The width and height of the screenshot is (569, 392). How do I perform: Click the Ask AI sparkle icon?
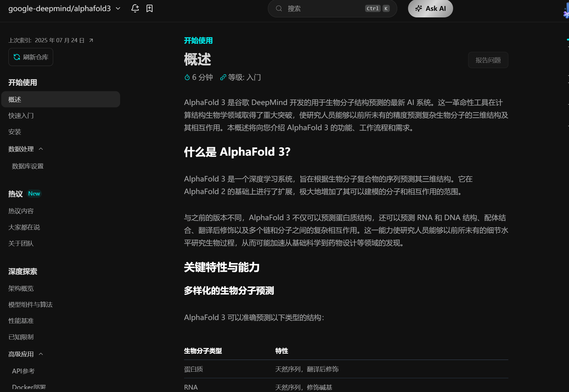(x=419, y=8)
